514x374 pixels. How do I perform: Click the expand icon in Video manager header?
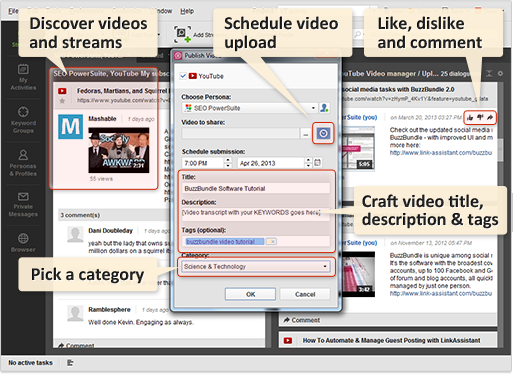coord(489,73)
